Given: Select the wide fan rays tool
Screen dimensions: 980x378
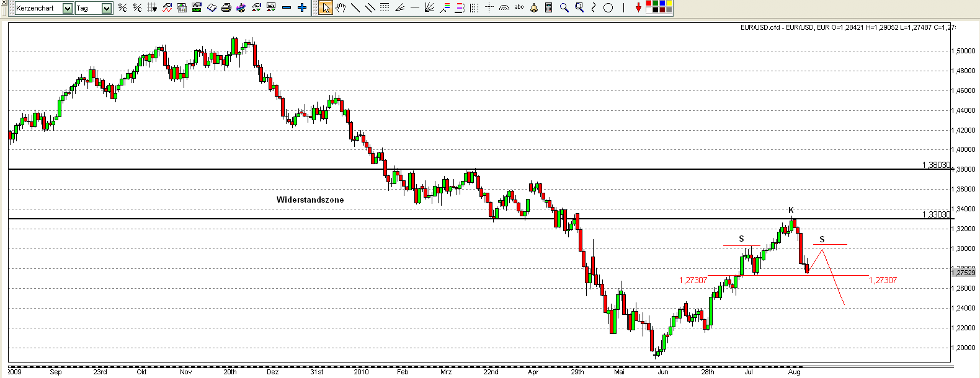Looking at the screenshot, I should point(429,7).
